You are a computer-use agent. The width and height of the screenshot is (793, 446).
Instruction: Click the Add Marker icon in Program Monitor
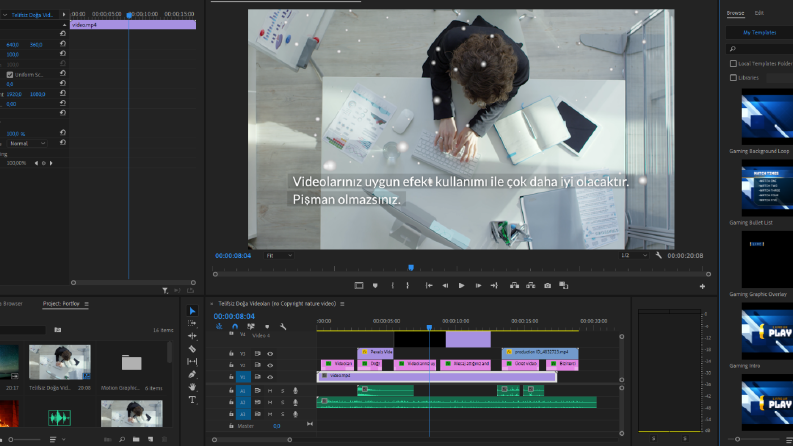[x=375, y=286]
